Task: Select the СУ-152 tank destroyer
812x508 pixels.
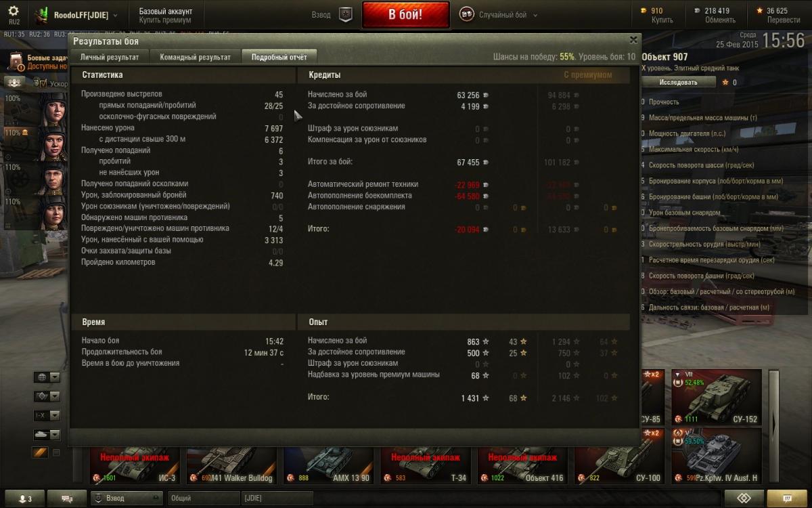Action: [717, 397]
